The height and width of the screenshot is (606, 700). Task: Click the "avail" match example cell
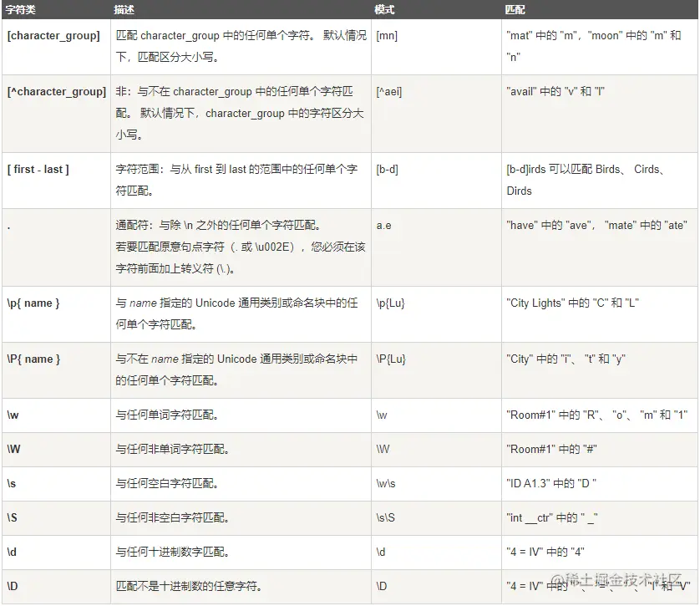coord(600,114)
